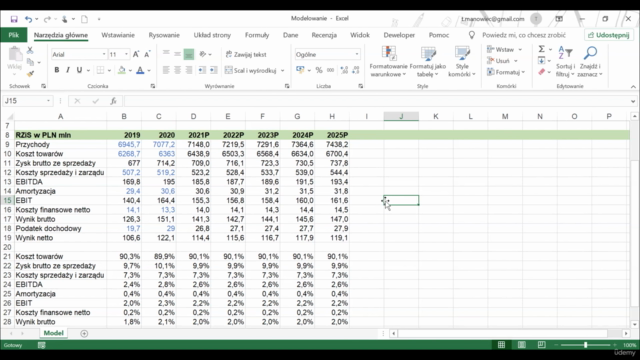Increase font size with large A icon
The image size is (640, 360).
[x=136, y=54]
